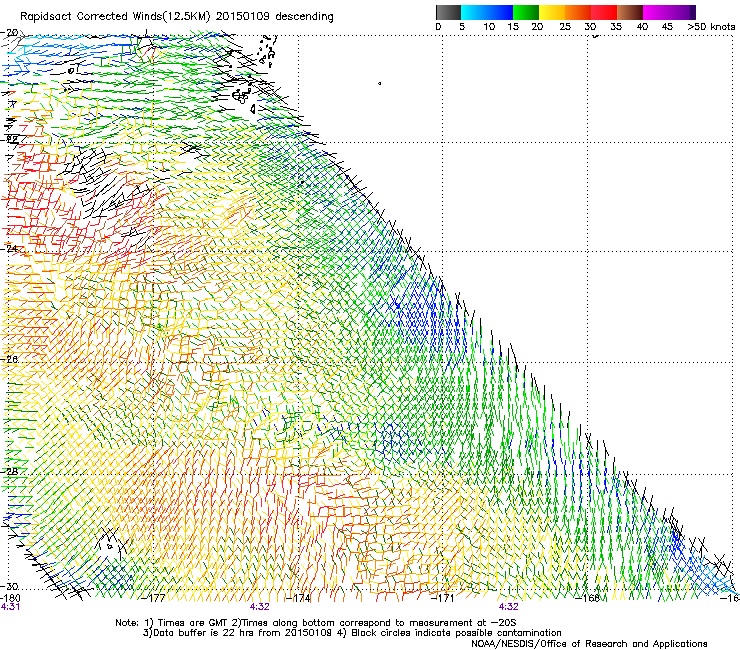This screenshot has height=650, width=740.
Task: Click the '-177' longitude axis label
Action: (155, 598)
